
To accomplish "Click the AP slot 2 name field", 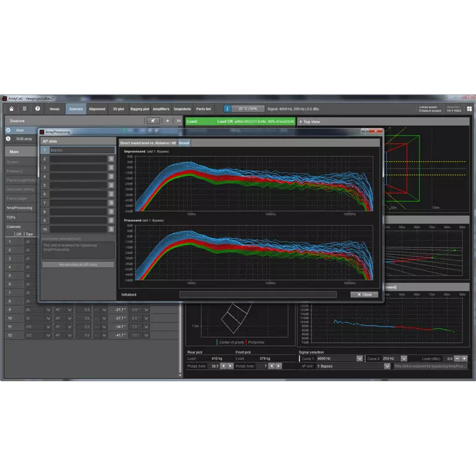I will click(78, 159).
